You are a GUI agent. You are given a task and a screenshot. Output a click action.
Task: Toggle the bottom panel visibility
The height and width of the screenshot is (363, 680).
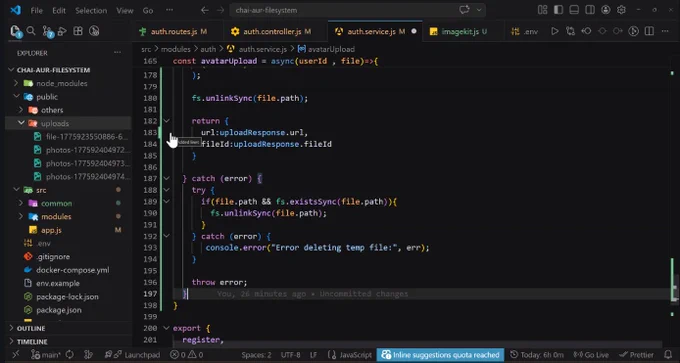[x=574, y=10]
